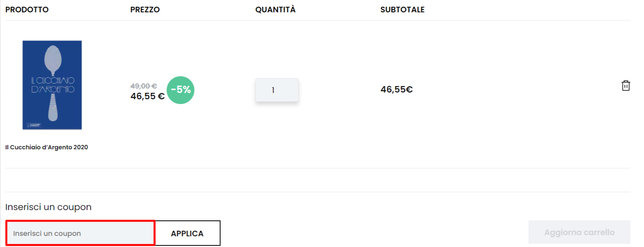The width and height of the screenshot is (644, 247).
Task: Select the quantity field showing 1
Action: point(277,90)
